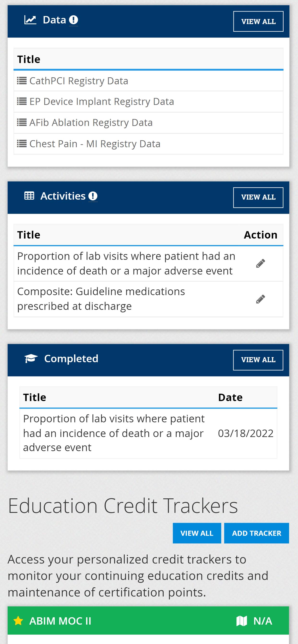The height and width of the screenshot is (644, 298).
Task: View all items in Data panel
Action: pyautogui.click(x=258, y=22)
